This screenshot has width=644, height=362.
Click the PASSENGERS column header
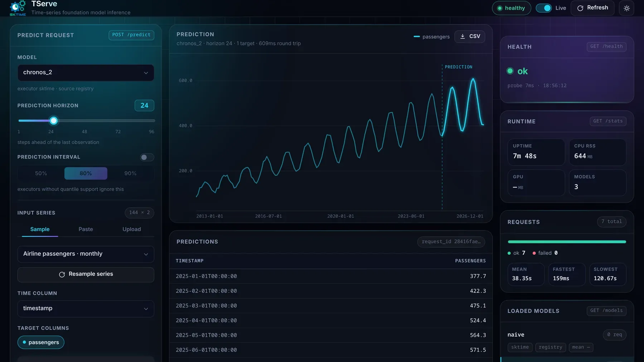[470, 261]
